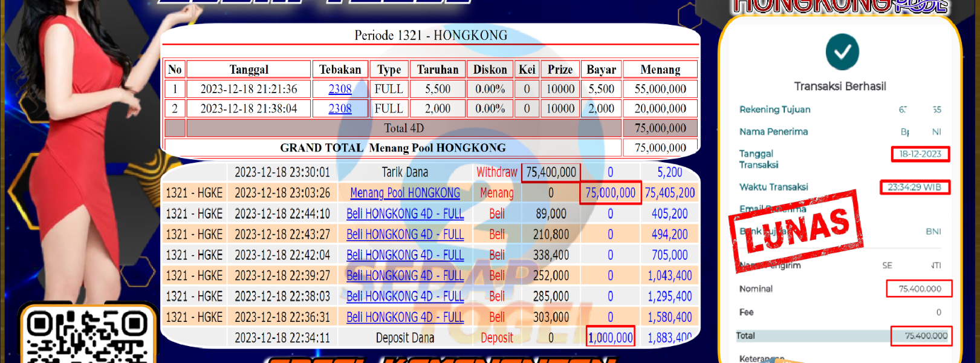The height and width of the screenshot is (363, 980).
Task: Click the 210,800 bet amount
Action: point(551,234)
